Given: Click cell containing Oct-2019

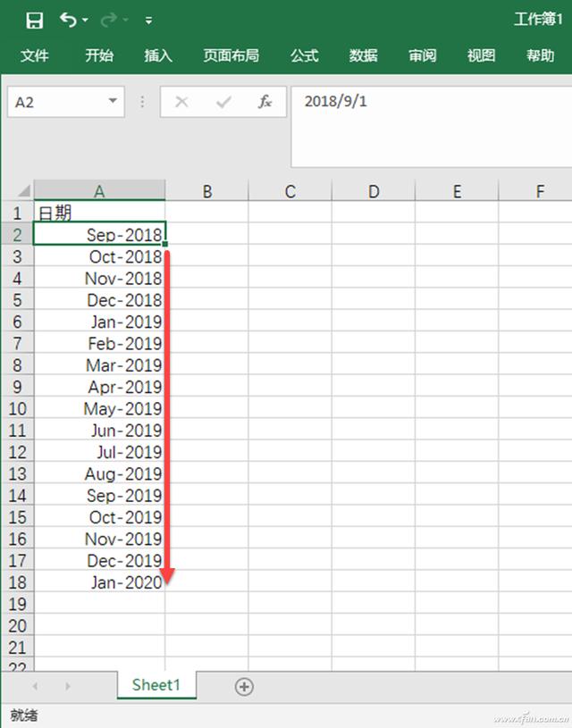Looking at the screenshot, I should coord(99,517).
